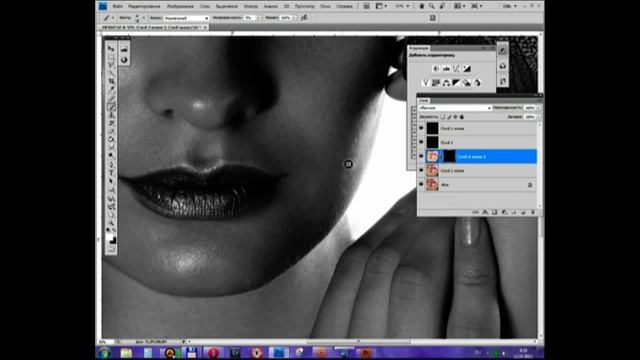This screenshot has width=640, height=360.
Task: Select the Eyedropper tool
Action: coord(111,89)
